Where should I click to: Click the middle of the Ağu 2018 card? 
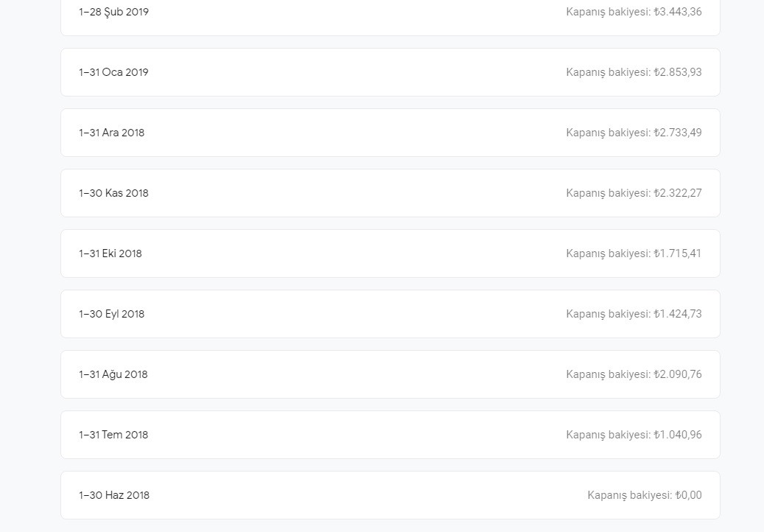point(390,374)
